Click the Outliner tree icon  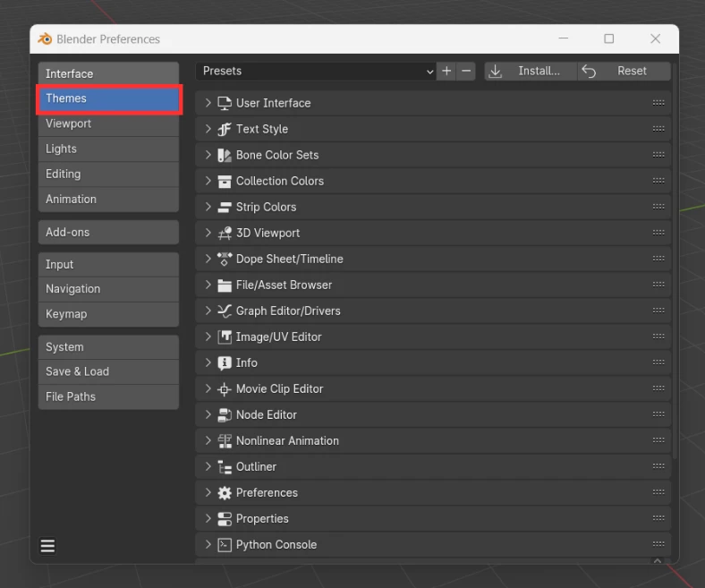point(225,467)
